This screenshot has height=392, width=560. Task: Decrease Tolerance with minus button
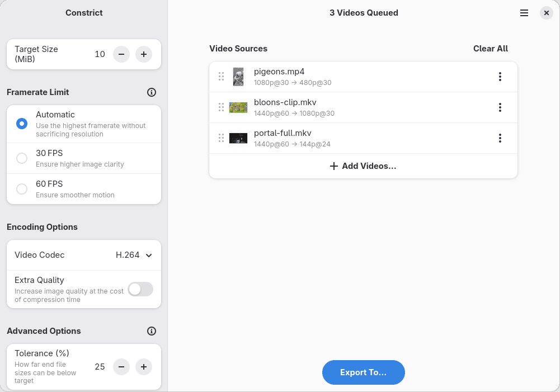tap(121, 367)
